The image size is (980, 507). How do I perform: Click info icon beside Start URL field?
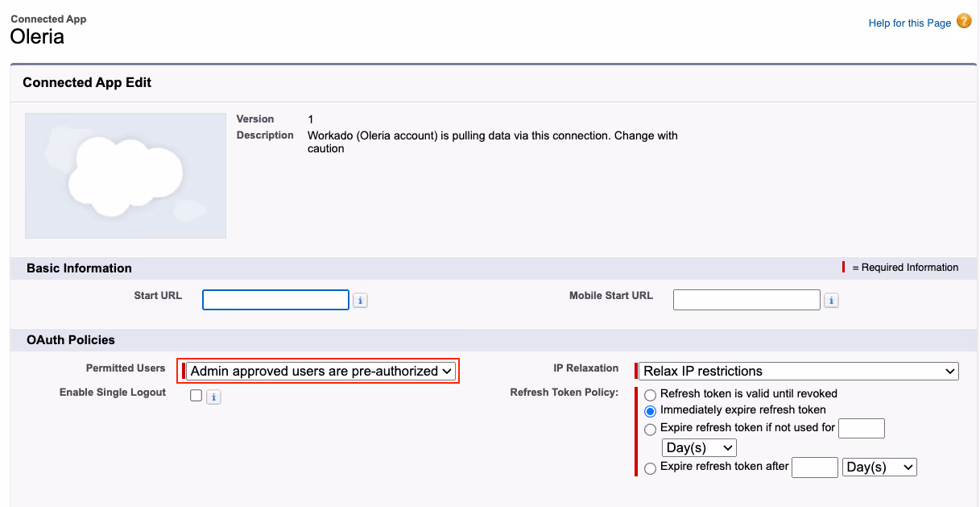coord(360,301)
